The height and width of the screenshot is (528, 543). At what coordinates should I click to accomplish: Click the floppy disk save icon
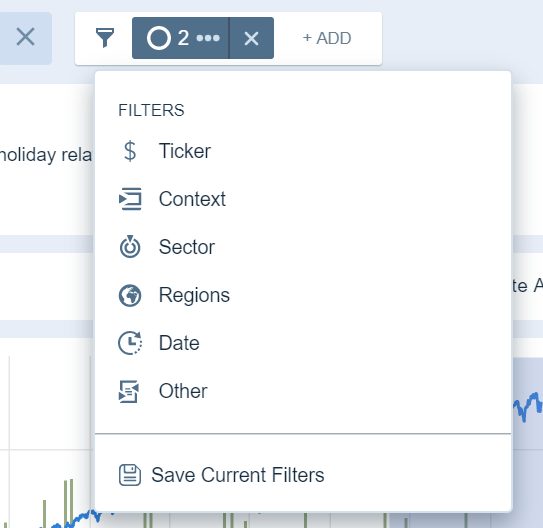point(130,475)
